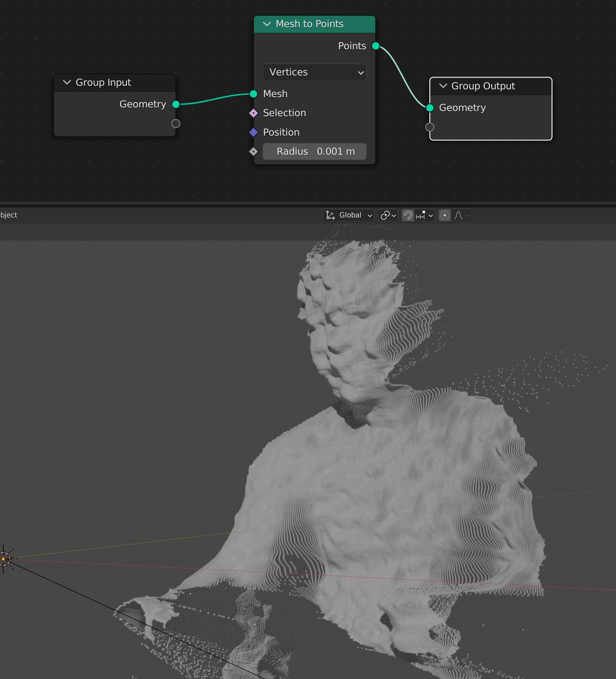This screenshot has width=616, height=679.
Task: Toggle the snapping magnet icon
Action: (408, 215)
